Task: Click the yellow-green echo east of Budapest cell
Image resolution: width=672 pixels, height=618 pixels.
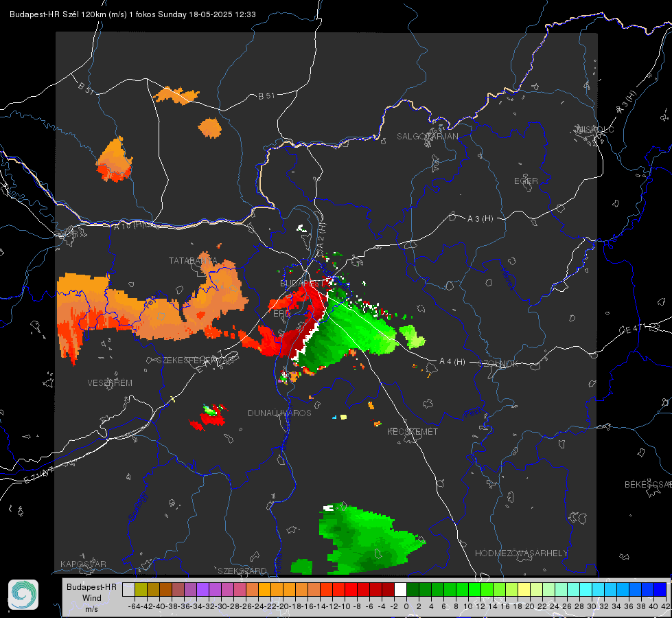Action: pos(412,336)
